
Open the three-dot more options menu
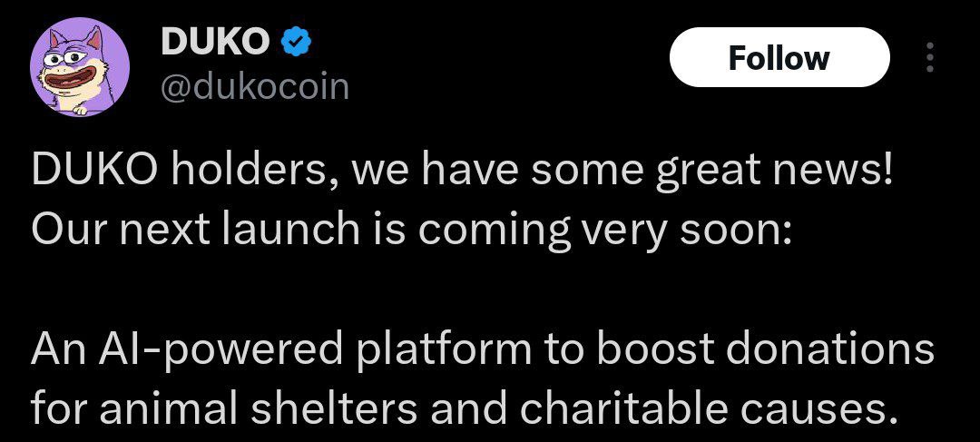930,57
